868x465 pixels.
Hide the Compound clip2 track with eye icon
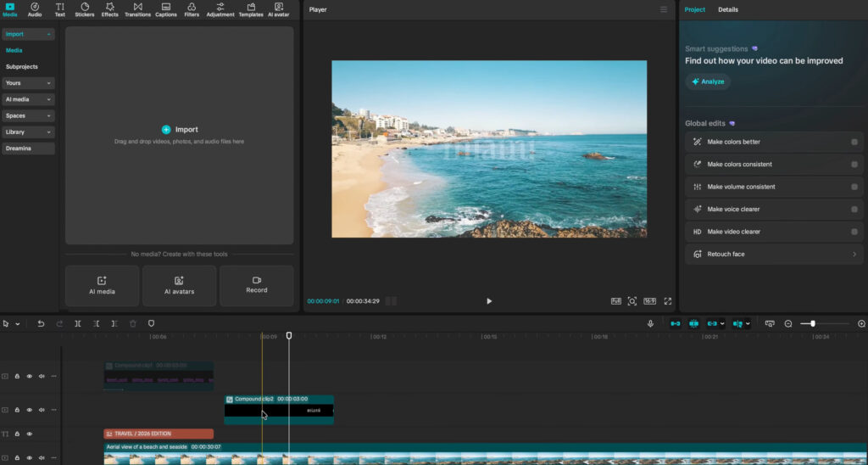pyautogui.click(x=30, y=410)
